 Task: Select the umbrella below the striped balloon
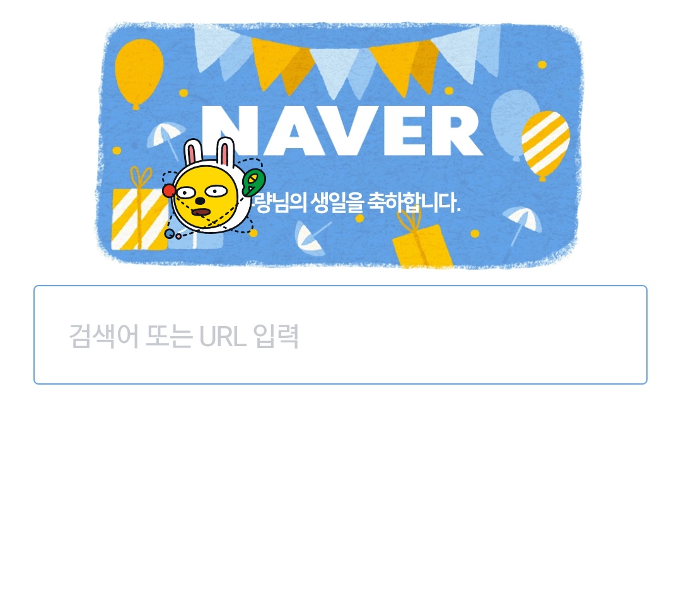click(x=523, y=225)
